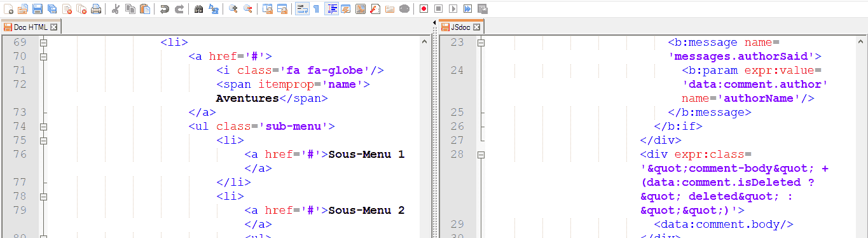Click line number 72 in Doc HTML
Screen dimensions: 868x238
[x=20, y=85]
